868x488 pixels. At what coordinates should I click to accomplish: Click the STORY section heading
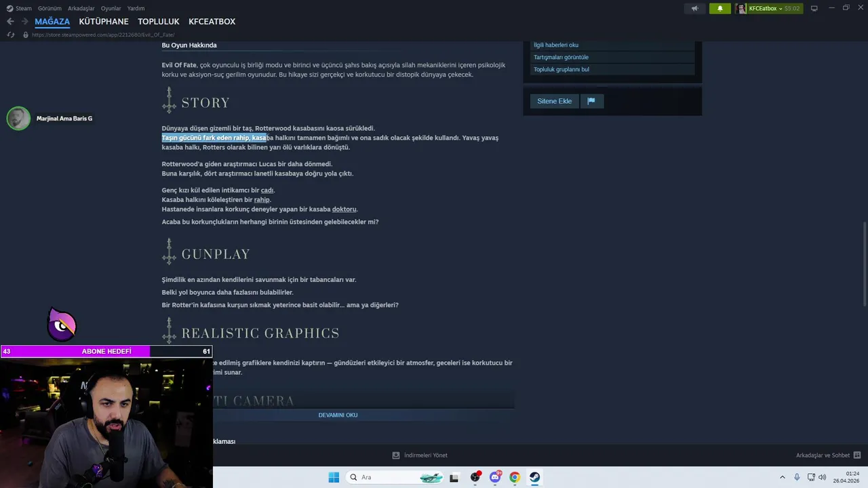pos(205,103)
